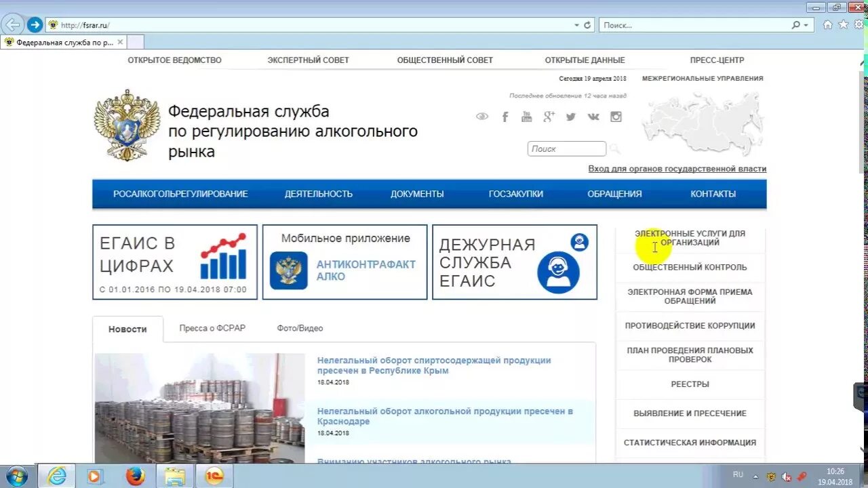868x488 pixels.
Task: Click the rising bar chart icon
Action: tap(224, 256)
